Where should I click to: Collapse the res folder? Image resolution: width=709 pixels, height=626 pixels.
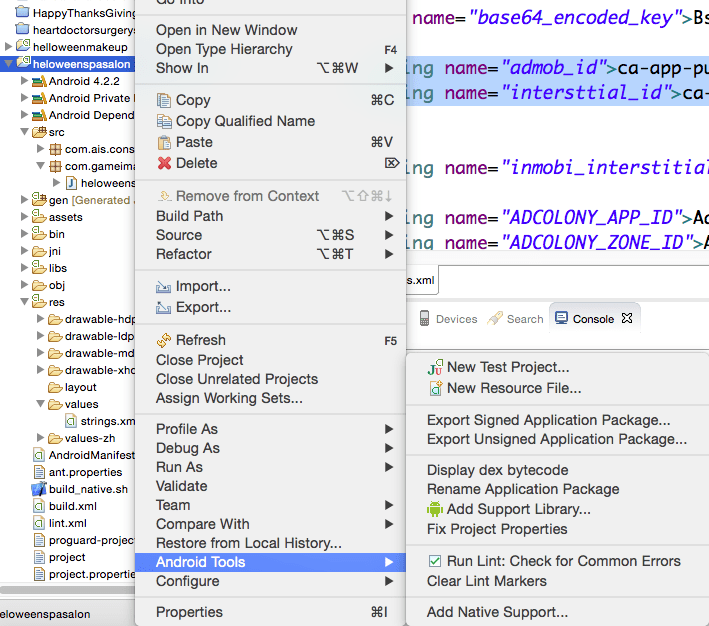click(x=24, y=302)
